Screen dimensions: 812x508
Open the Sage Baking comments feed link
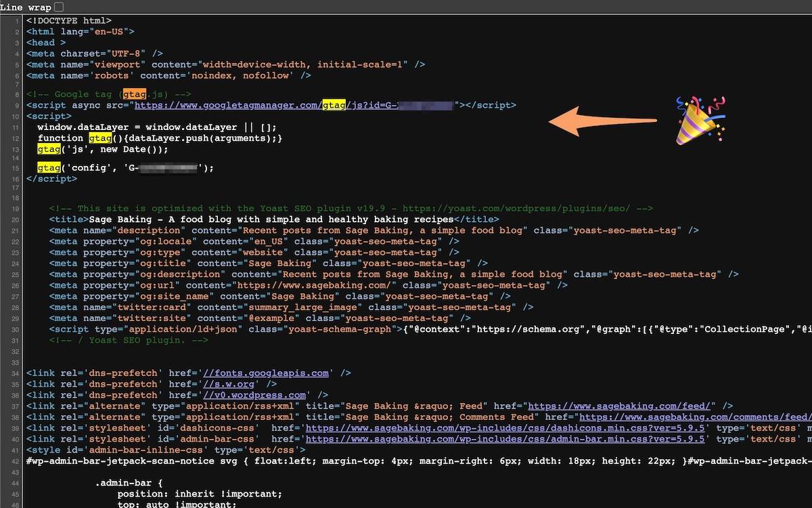pos(697,417)
